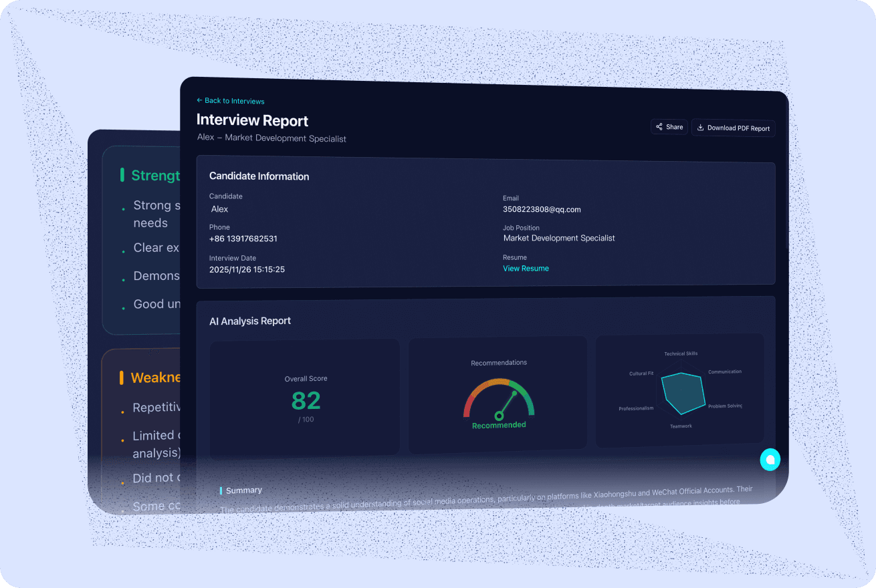Open the AI Analysis Report section header
876x588 pixels.
249,321
